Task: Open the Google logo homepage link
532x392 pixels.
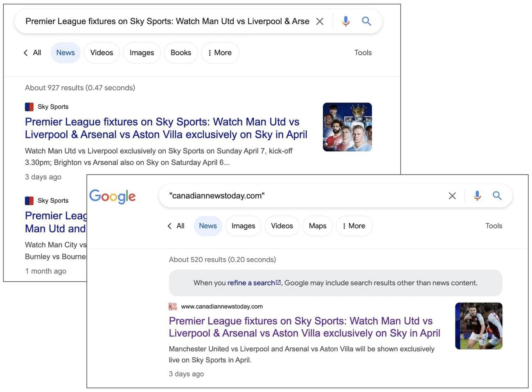Action: [113, 197]
